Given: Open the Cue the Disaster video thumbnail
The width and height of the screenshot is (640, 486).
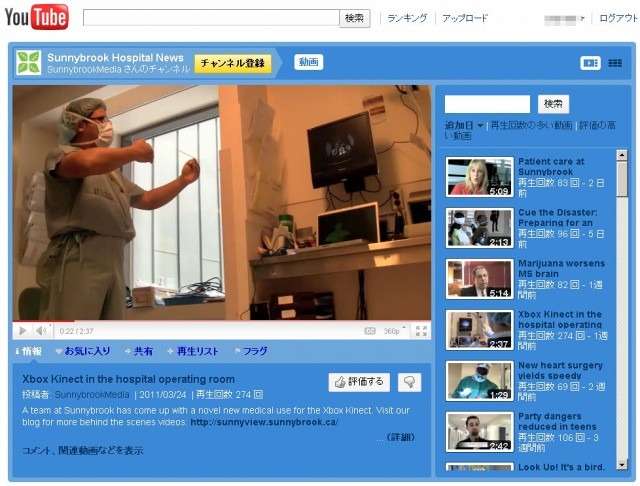Looking at the screenshot, I should [x=480, y=228].
